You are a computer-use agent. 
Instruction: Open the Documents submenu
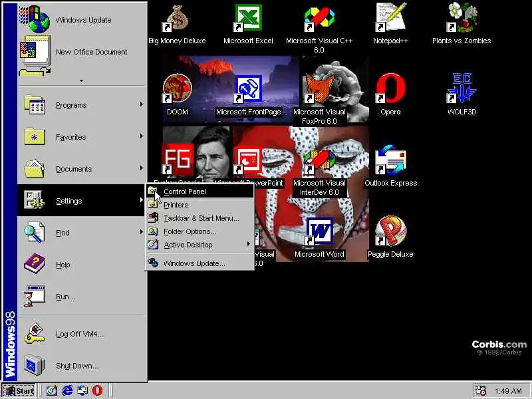82,169
